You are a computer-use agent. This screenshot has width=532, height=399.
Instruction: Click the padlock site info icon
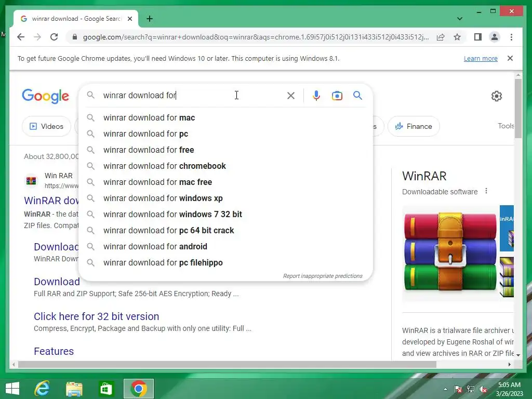(x=75, y=37)
